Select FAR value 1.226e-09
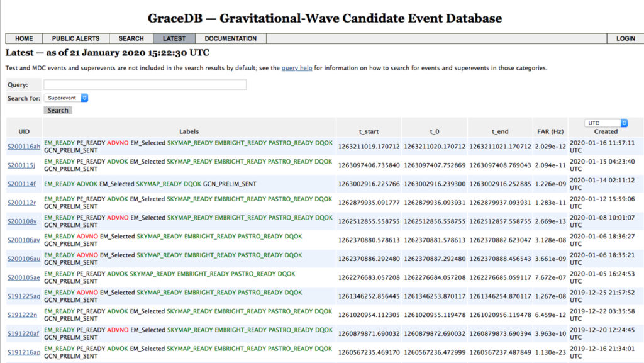 point(550,184)
